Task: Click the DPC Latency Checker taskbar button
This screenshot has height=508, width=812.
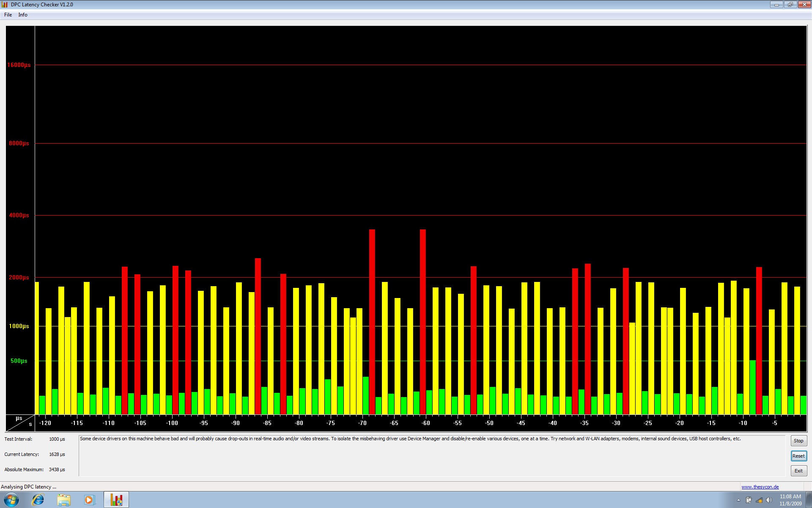Action: pos(116,500)
